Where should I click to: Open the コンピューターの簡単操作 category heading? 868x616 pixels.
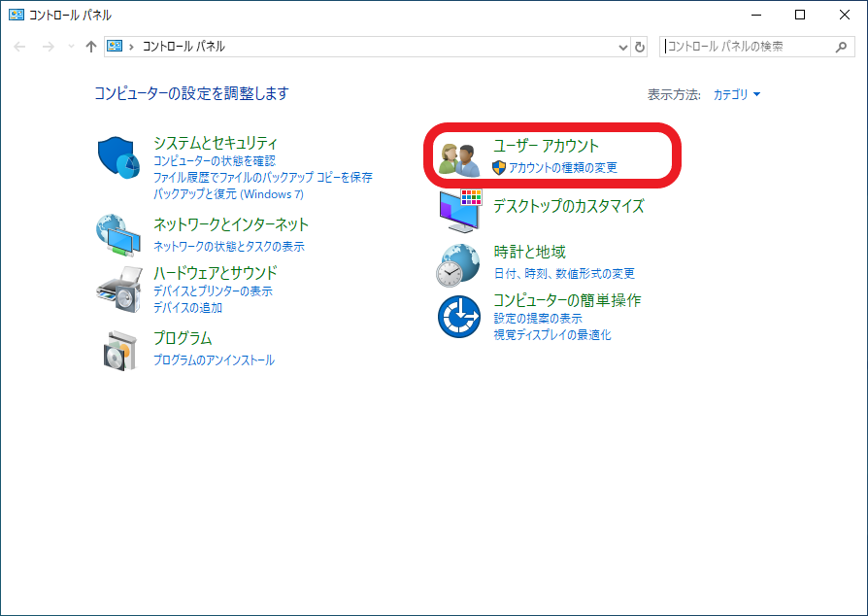point(567,300)
